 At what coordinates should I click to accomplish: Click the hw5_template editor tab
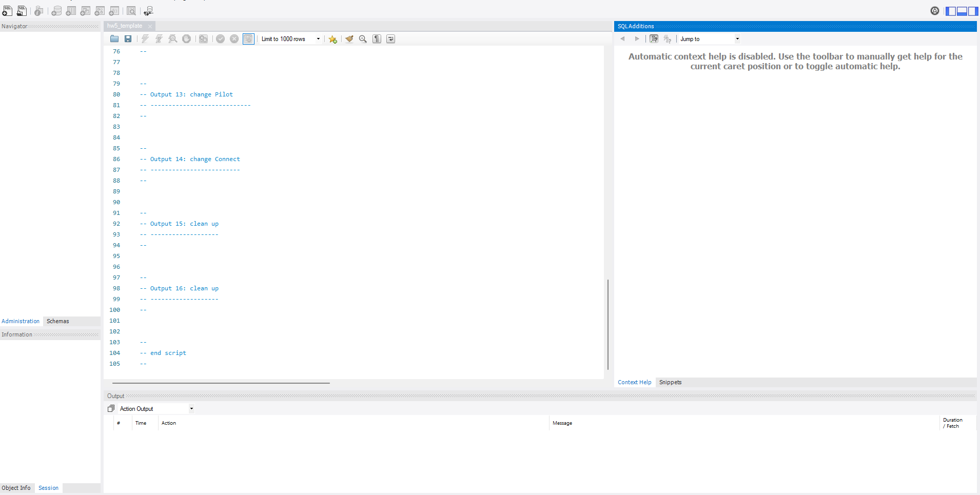point(125,26)
